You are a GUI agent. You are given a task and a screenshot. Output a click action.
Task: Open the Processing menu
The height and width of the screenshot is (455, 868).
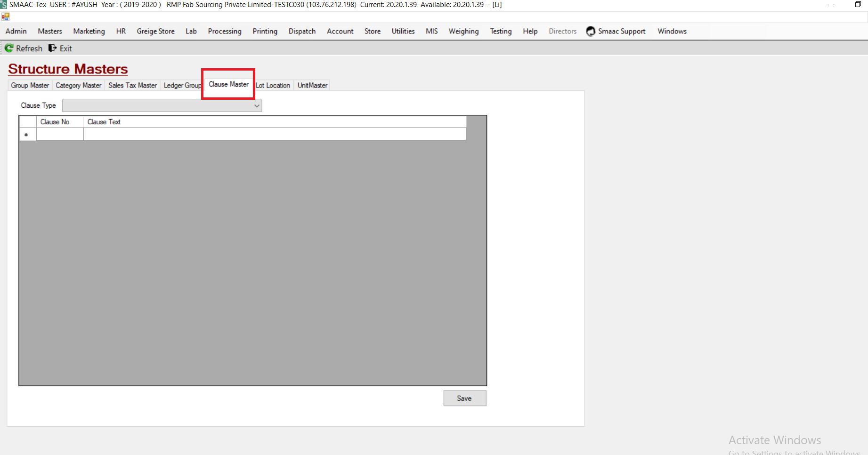click(x=225, y=31)
